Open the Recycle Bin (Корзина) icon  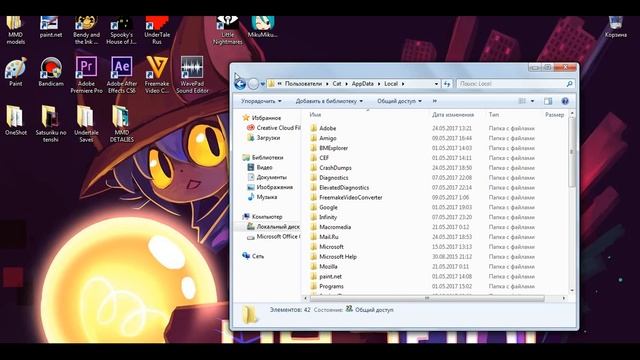click(x=616, y=28)
